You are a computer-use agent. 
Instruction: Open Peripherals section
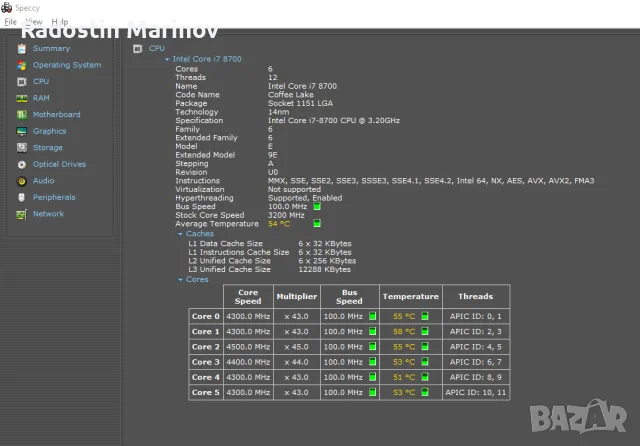pyautogui.click(x=54, y=197)
